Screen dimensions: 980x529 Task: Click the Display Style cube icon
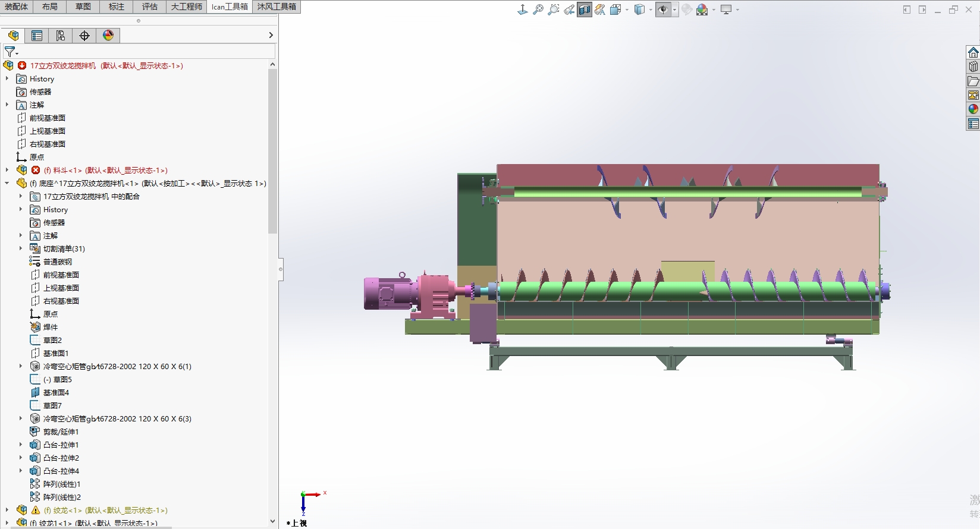coord(639,10)
